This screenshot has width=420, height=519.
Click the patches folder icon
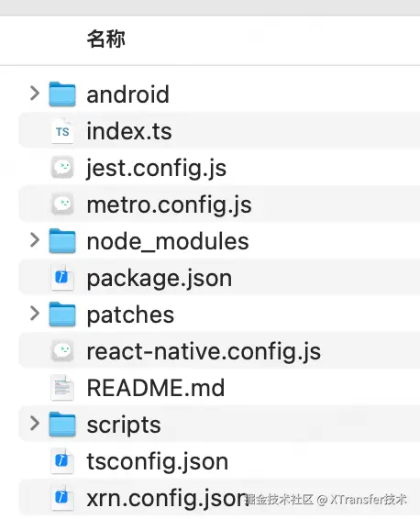coord(62,315)
